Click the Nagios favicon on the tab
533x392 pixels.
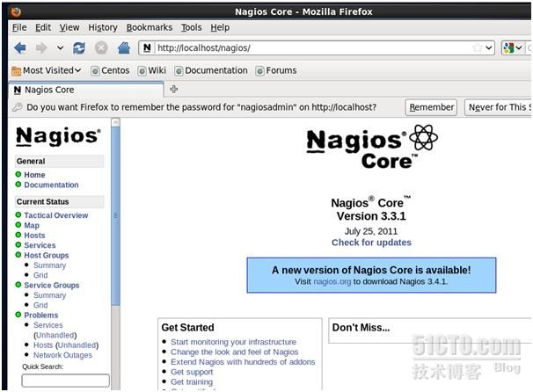17,90
